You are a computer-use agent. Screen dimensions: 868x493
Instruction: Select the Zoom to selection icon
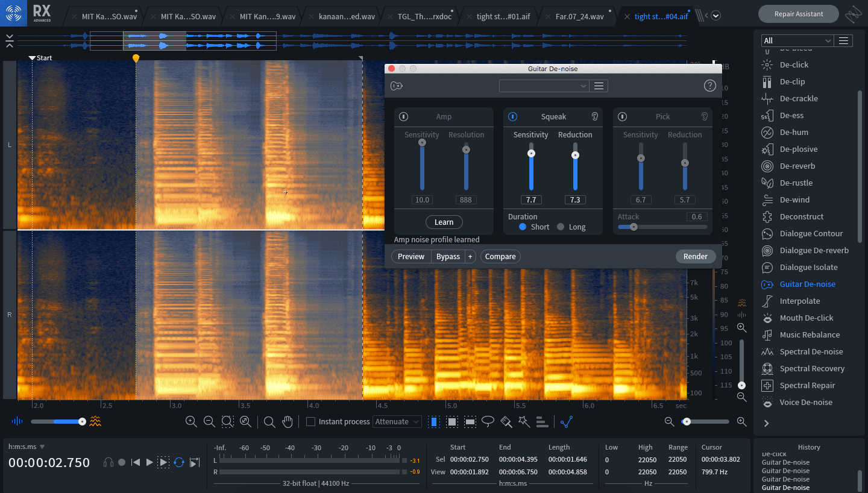(x=227, y=422)
